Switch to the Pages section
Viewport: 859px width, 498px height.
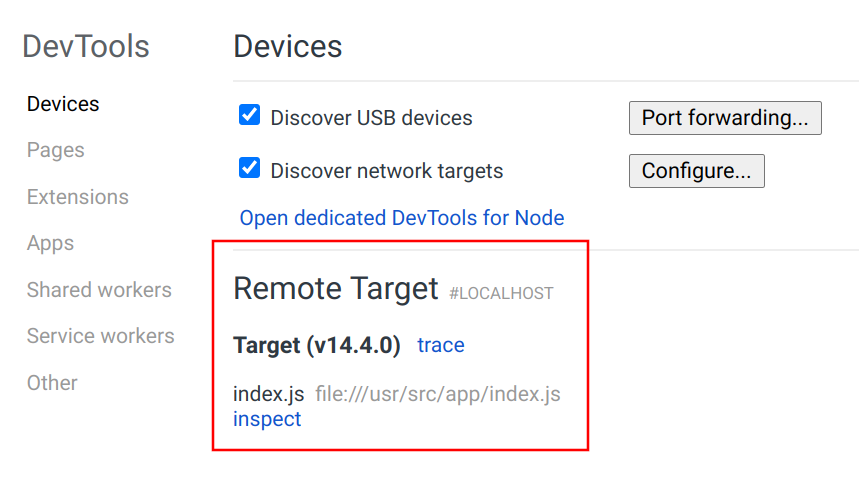click(x=55, y=150)
